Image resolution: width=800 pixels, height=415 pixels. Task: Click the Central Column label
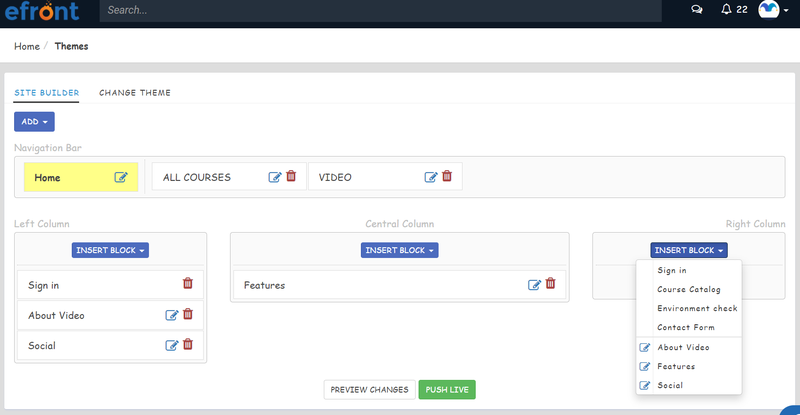[399, 224]
